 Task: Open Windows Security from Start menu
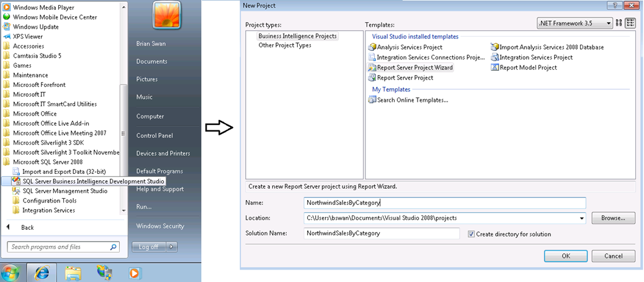160,225
